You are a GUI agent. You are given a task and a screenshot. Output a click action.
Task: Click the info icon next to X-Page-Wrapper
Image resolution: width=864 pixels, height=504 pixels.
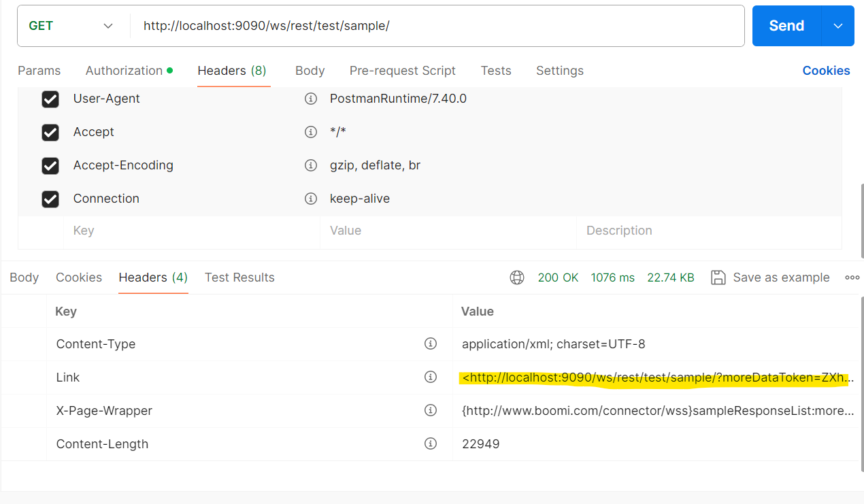pyautogui.click(x=431, y=410)
